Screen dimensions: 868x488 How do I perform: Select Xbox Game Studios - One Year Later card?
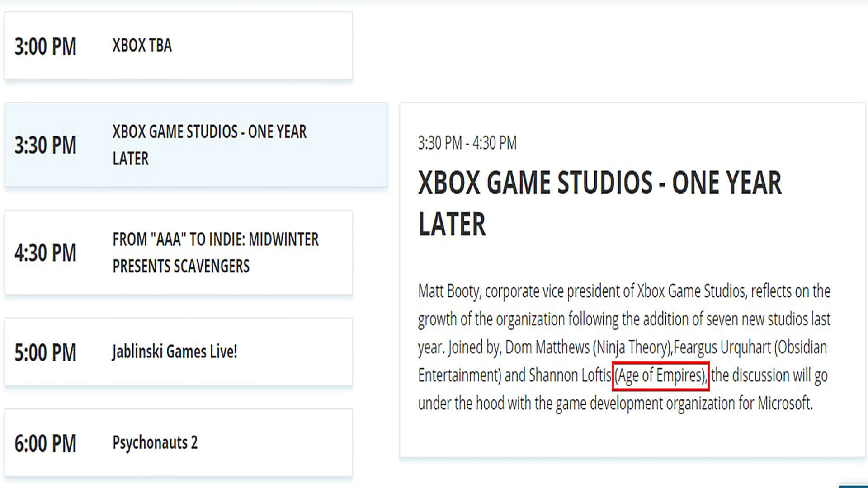click(x=196, y=145)
